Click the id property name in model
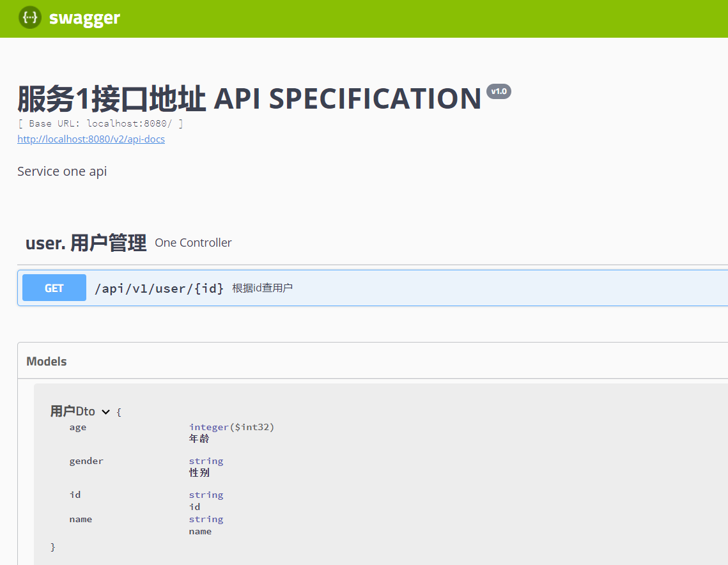 (75, 495)
